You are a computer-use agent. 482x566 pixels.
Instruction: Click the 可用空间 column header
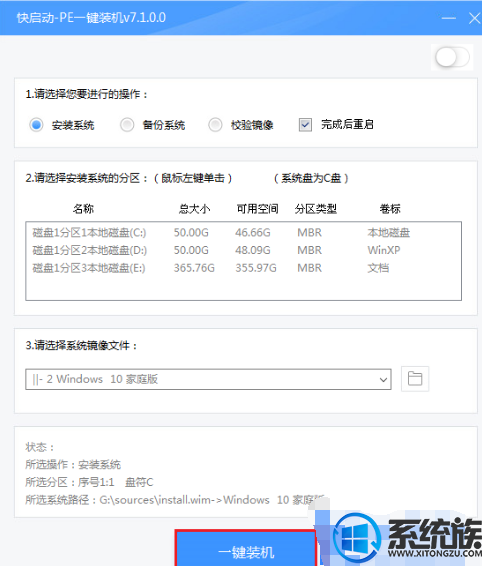click(x=257, y=209)
